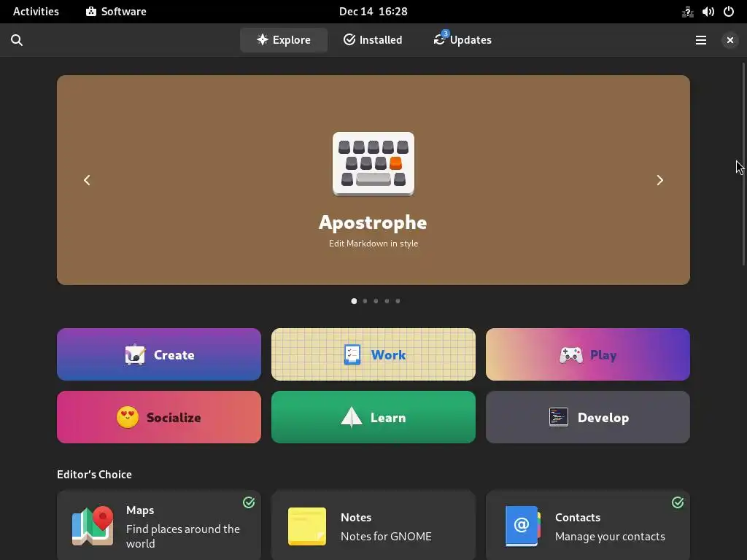Click the updates count badge
This screenshot has width=747, height=560.
coord(445,34)
